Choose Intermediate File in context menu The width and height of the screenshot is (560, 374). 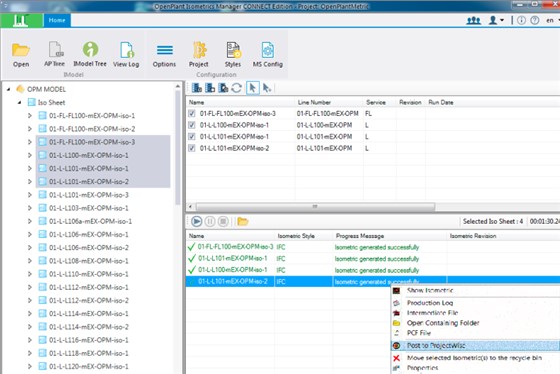(475, 313)
